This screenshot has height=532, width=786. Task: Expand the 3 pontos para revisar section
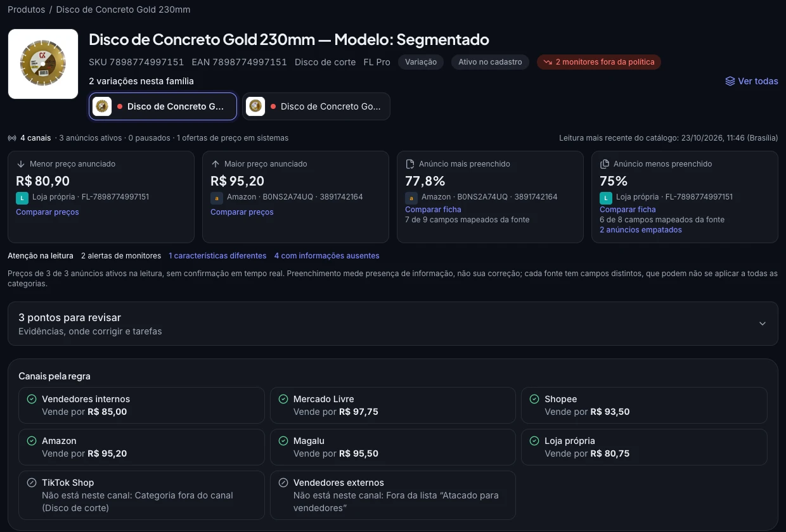393,324
